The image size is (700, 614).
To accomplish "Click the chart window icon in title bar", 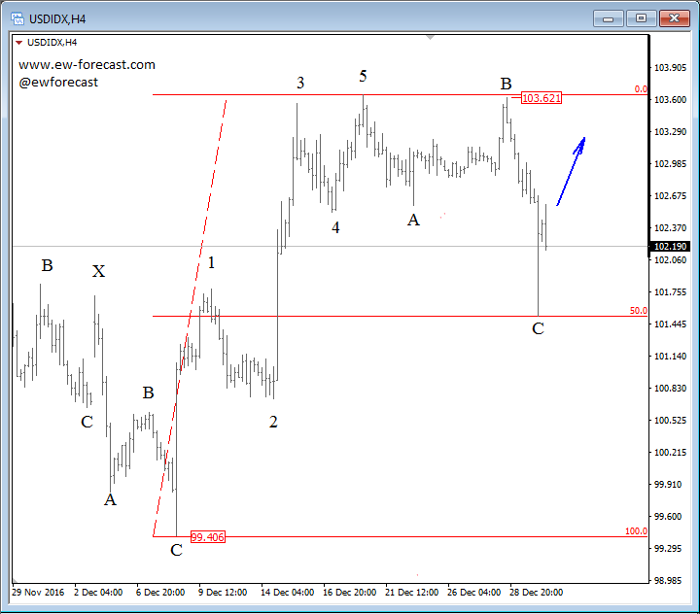I will click(x=17, y=18).
